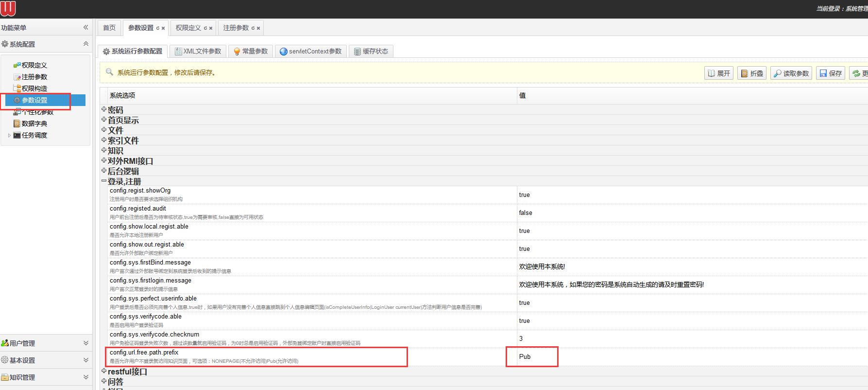This screenshot has height=390, width=868.
Task: Edit the false value of config.registed.audit
Action: tap(526, 213)
